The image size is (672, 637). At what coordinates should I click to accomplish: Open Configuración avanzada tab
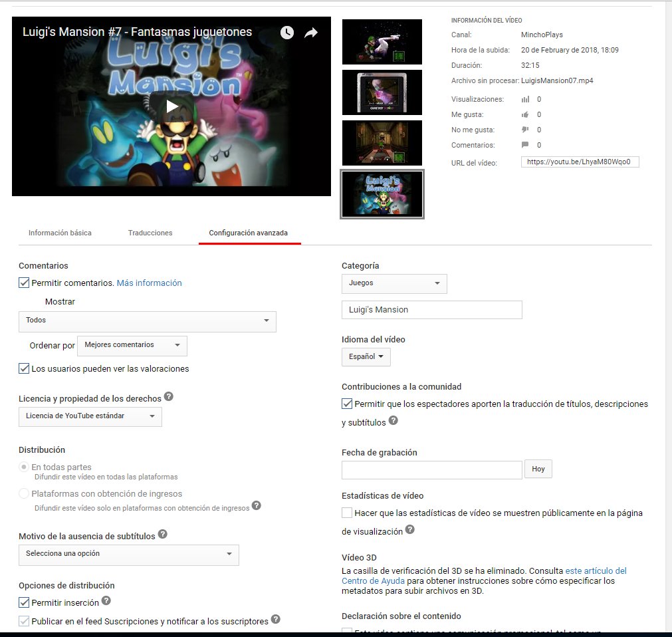[248, 233]
